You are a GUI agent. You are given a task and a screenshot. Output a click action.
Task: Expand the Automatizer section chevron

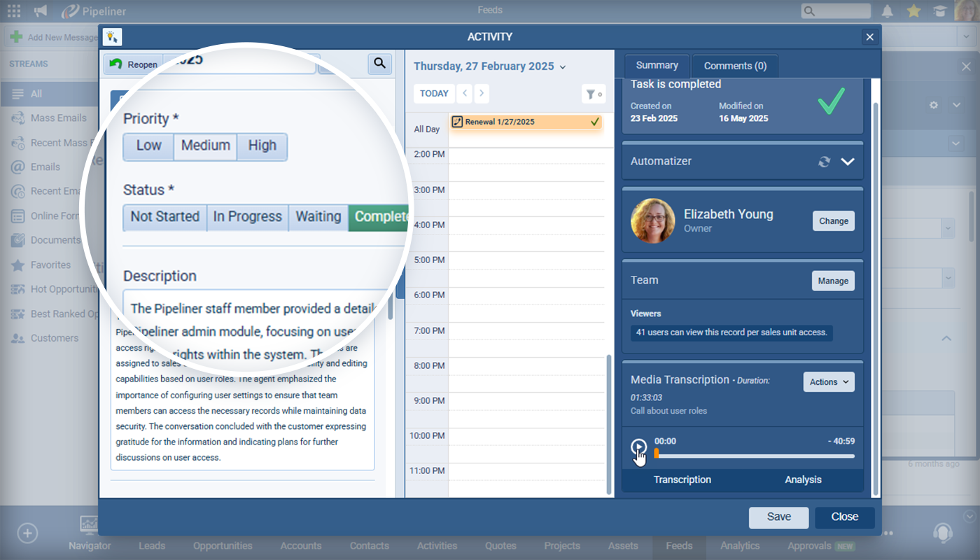(848, 162)
